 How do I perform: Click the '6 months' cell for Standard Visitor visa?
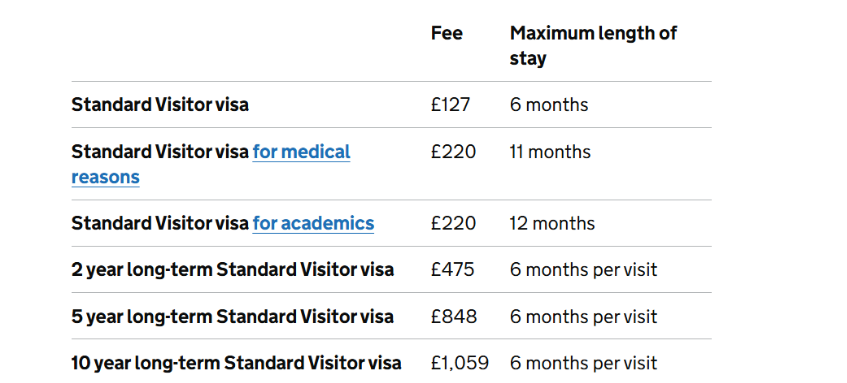point(549,105)
